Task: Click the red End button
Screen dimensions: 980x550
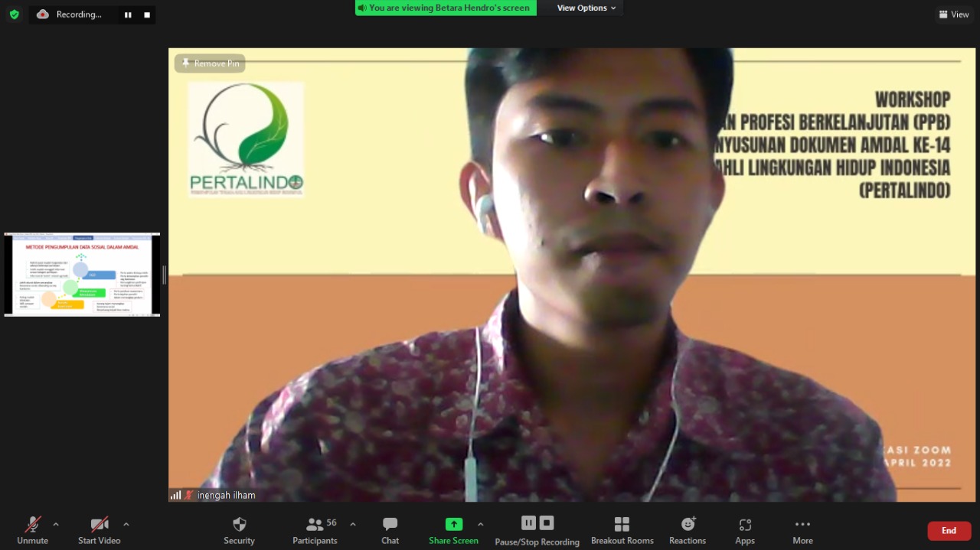Action: pyautogui.click(x=949, y=531)
